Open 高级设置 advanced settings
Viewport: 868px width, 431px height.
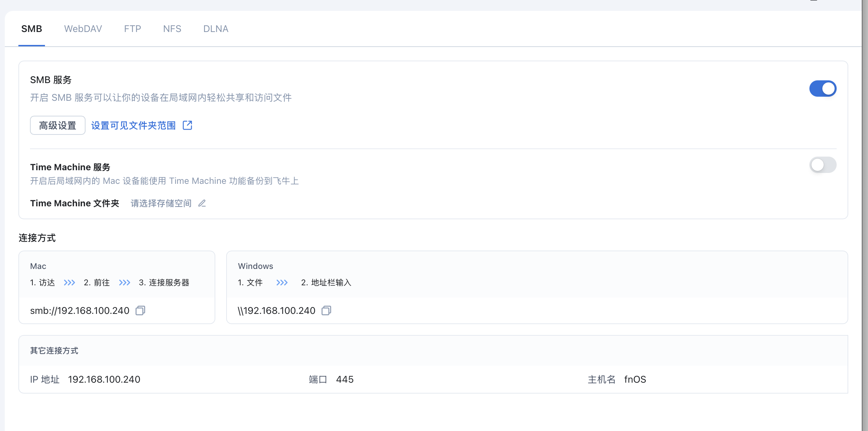point(58,125)
